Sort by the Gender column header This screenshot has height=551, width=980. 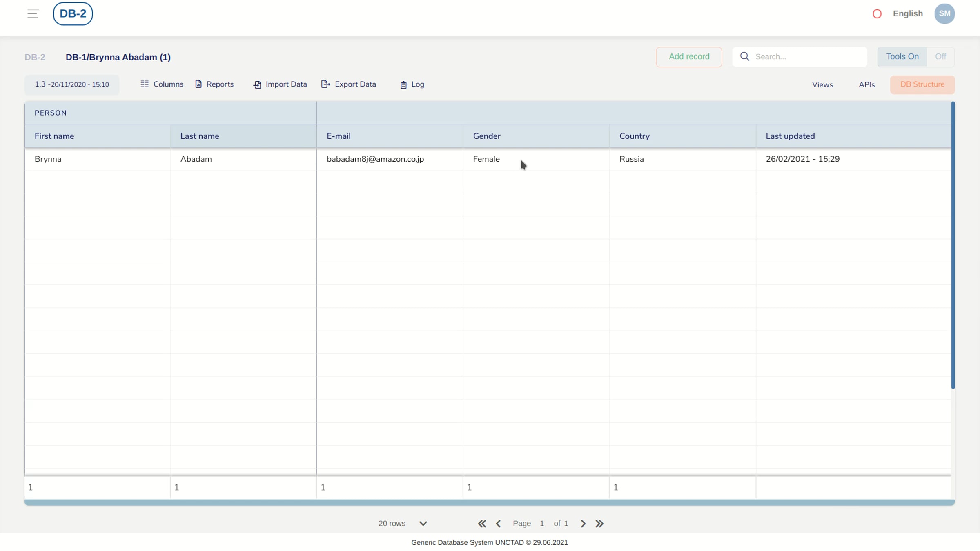coord(536,136)
